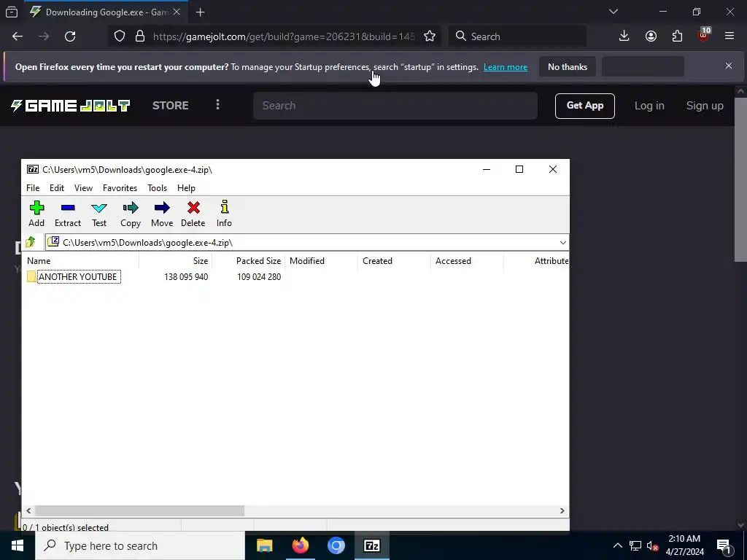Open the Edit menu in 7-Zip
The width and height of the screenshot is (747, 560).
(x=57, y=188)
